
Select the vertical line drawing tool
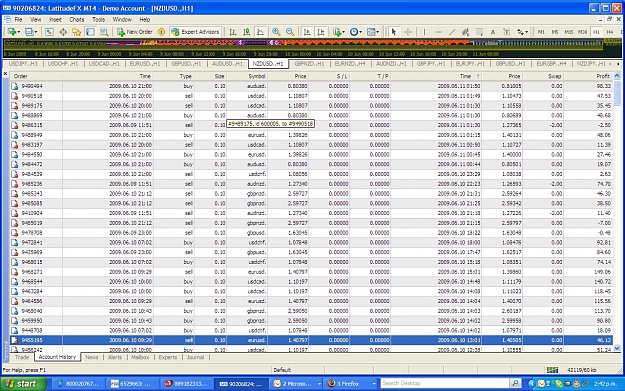424,32
